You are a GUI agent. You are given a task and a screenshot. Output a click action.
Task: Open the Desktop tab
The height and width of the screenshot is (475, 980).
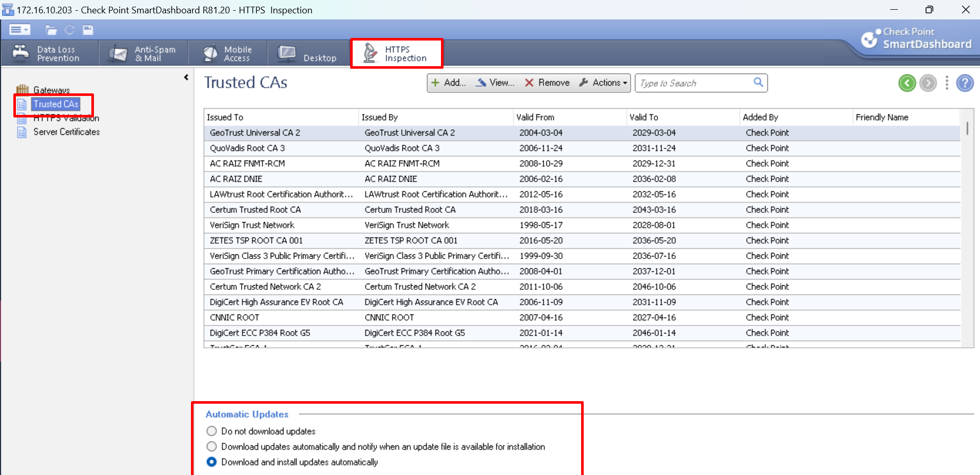tap(309, 53)
